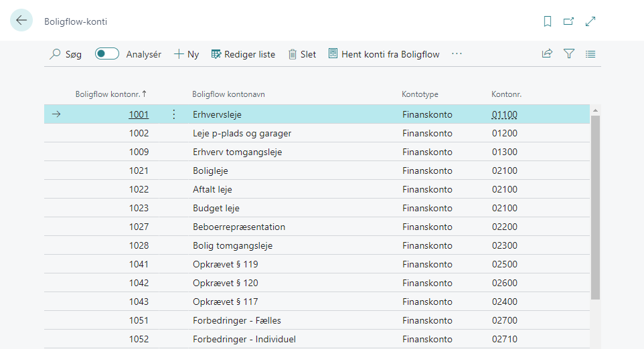The width and height of the screenshot is (644, 349).
Task: Click the share icon in toolbar
Action: tap(547, 53)
